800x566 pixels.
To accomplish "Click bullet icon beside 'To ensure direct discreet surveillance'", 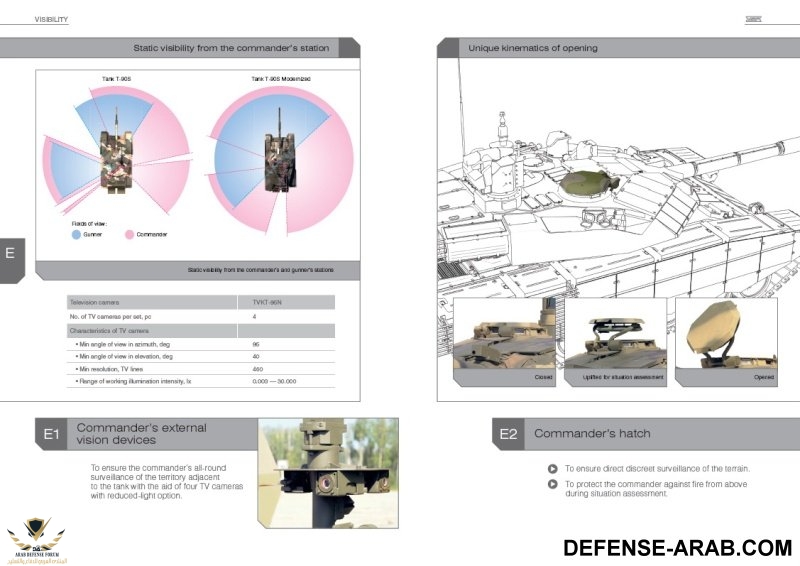I will [553, 469].
